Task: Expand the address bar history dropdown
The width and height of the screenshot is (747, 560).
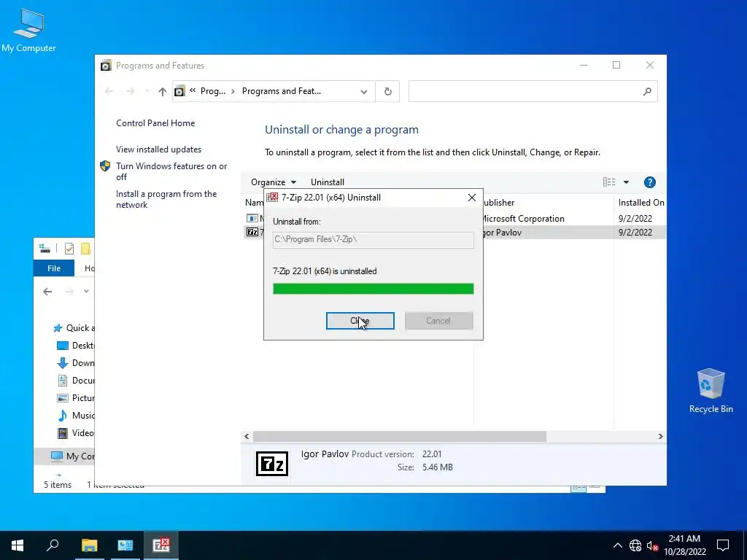Action: pos(364,91)
